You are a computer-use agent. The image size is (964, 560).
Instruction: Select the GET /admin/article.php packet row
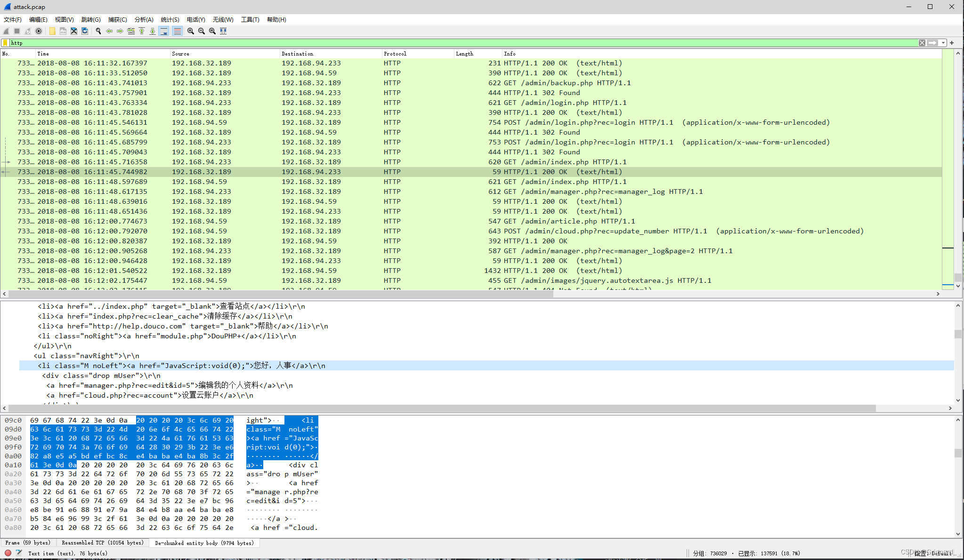(471, 221)
